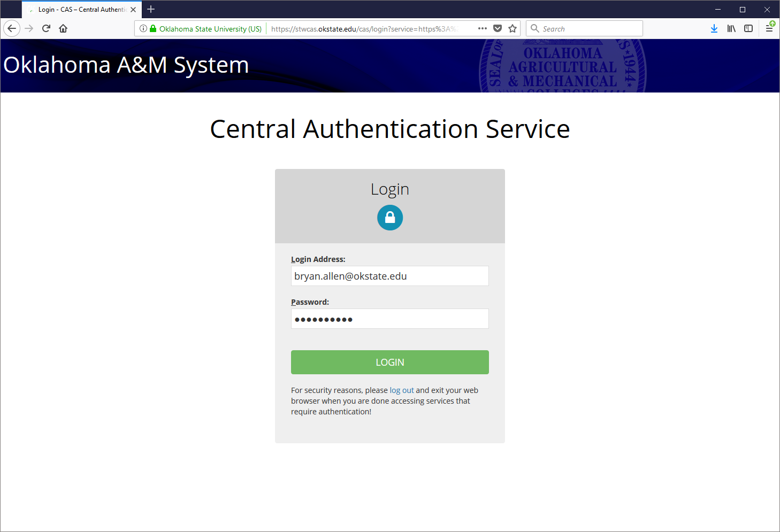Save page to Pocket icon
The image size is (780, 532).
tap(498, 28)
